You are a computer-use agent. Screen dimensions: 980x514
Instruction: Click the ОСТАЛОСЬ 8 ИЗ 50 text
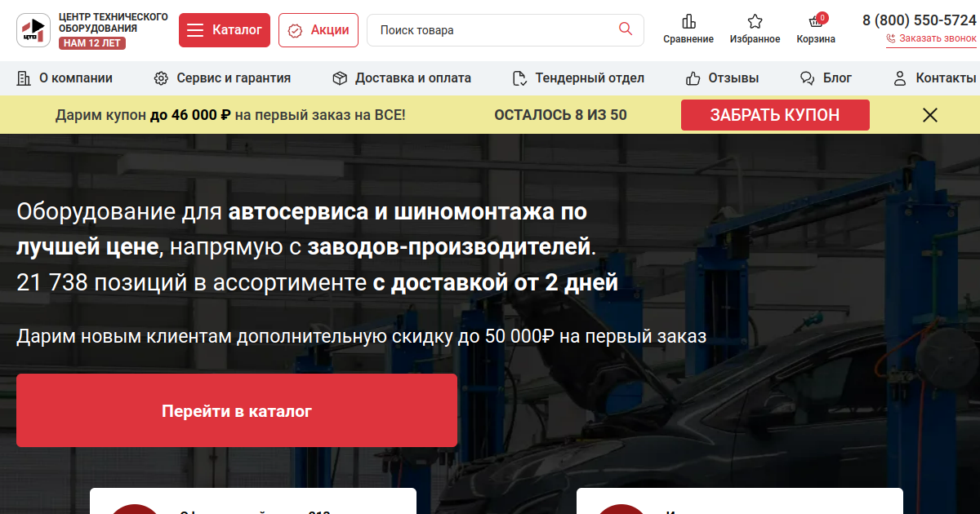560,115
